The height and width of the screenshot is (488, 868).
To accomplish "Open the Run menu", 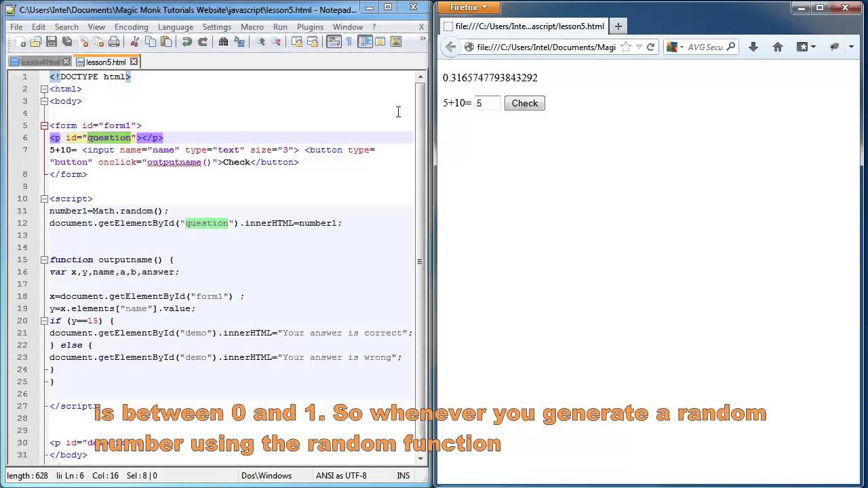I will [280, 27].
